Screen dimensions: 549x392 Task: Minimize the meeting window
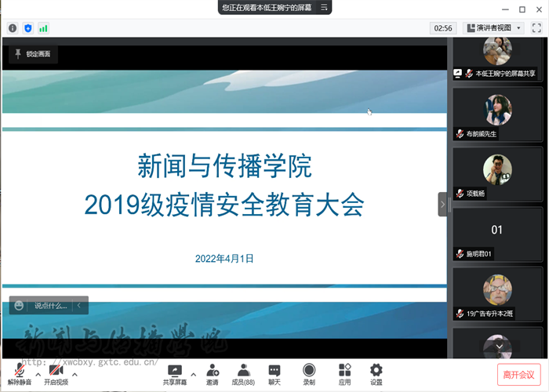pyautogui.click(x=505, y=9)
